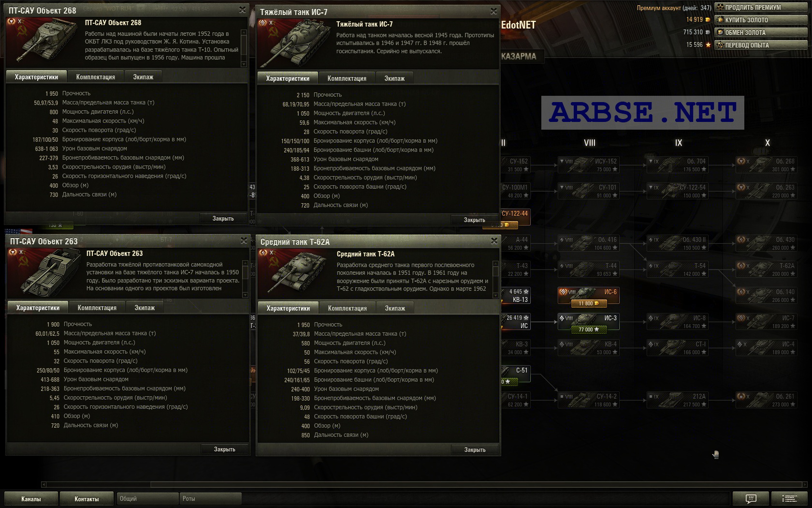Select Характеристики tab in Т-62А window

pyautogui.click(x=288, y=308)
